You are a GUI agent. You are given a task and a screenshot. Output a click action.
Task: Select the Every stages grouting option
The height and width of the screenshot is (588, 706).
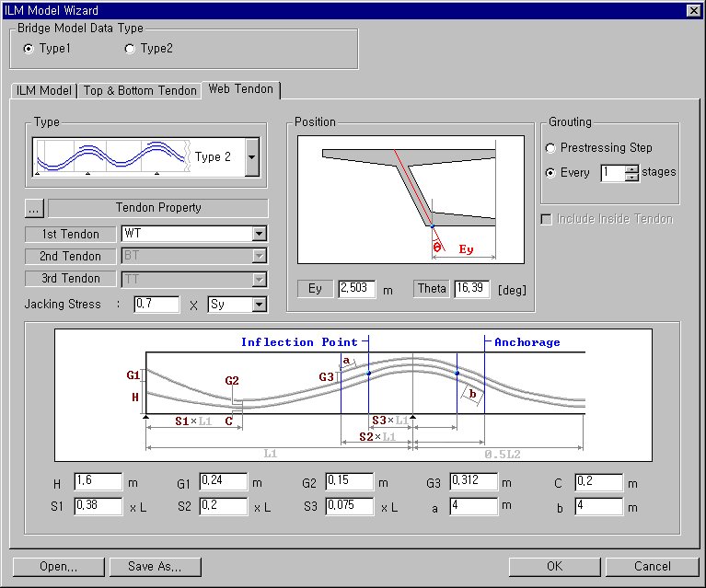click(x=551, y=172)
